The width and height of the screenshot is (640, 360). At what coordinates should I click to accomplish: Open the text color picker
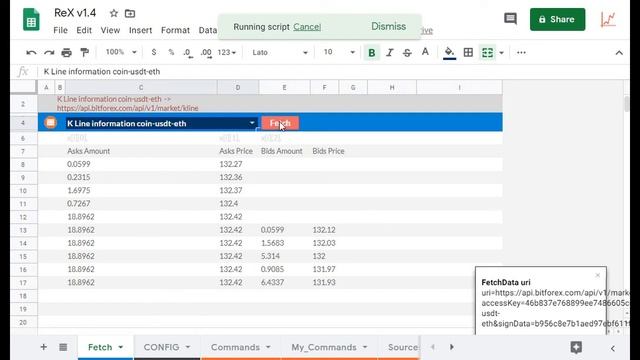tap(425, 52)
